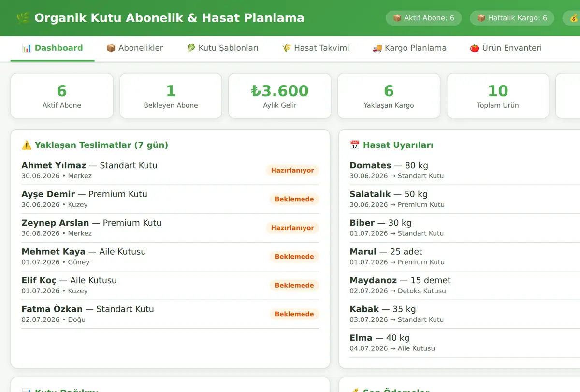Click the calendar icon beside Hasat Uyarıları
Viewport: 580px width, 392px height.
click(x=355, y=145)
